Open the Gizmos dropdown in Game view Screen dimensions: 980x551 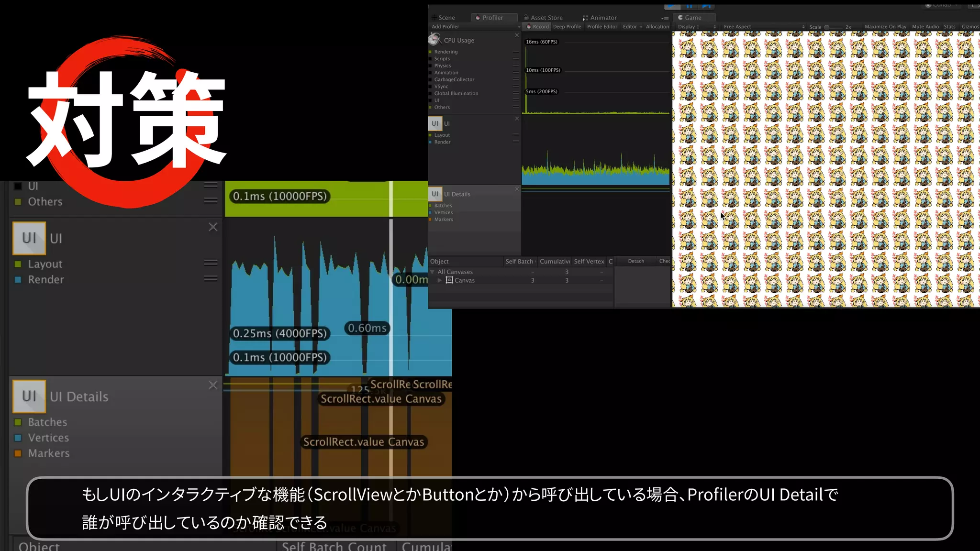click(970, 27)
